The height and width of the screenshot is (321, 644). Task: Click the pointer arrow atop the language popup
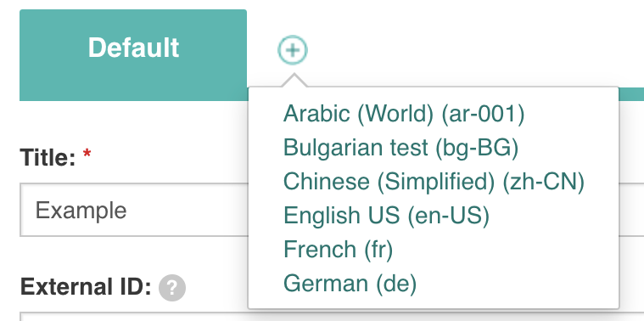click(294, 80)
